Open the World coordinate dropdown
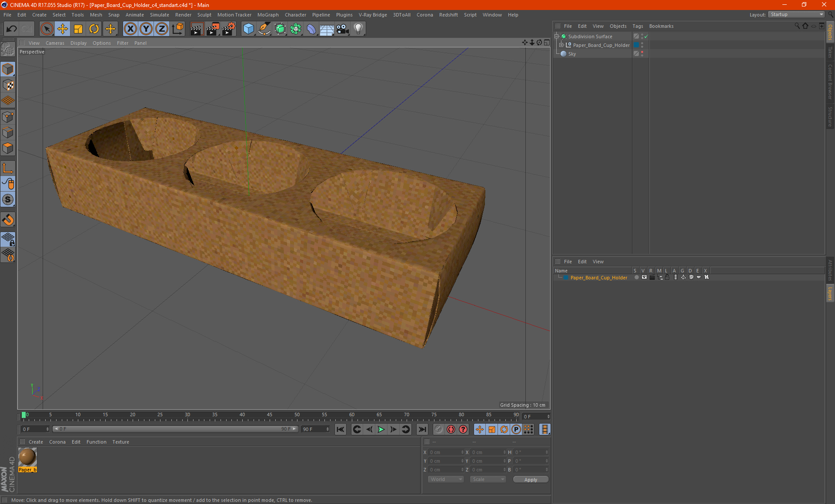Screen dimensions: 835x504 click(x=446, y=479)
